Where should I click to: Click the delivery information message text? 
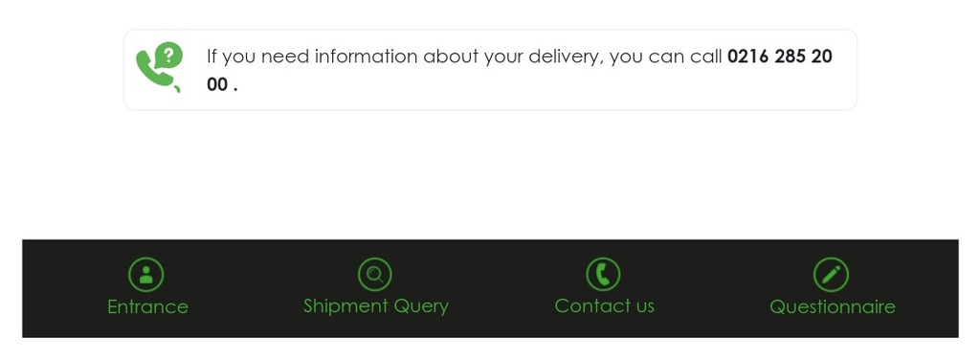tap(520, 69)
